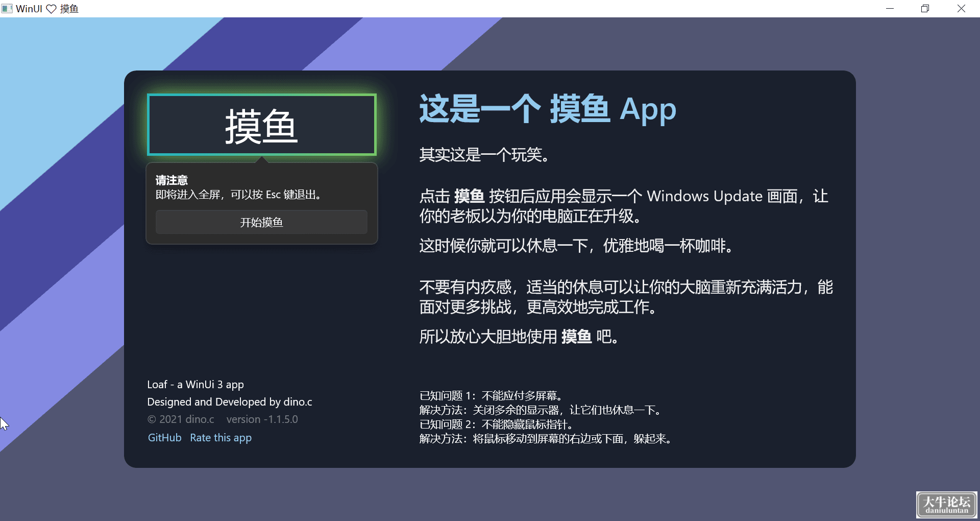Click the 其实这是一个玩笑 sentence

click(485, 154)
